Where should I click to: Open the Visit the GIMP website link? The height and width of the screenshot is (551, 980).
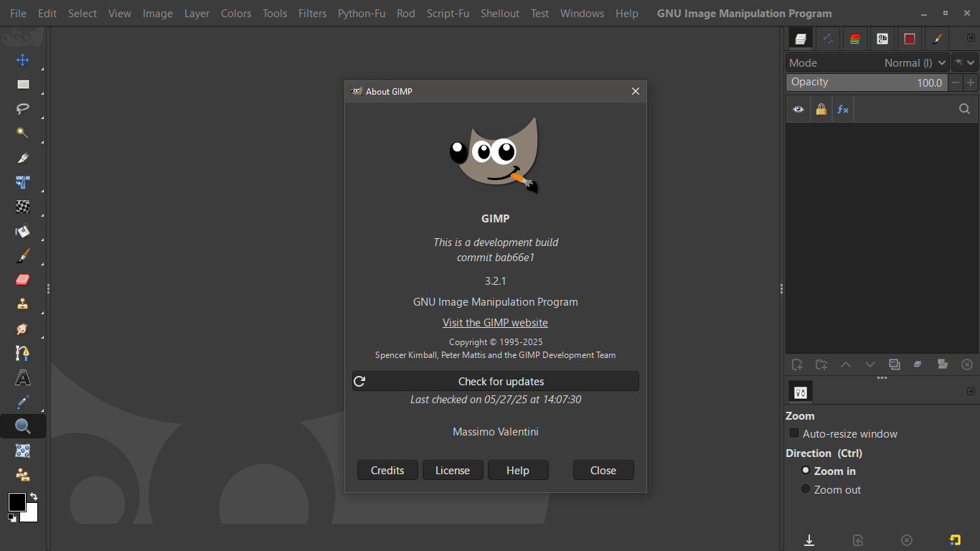click(495, 323)
